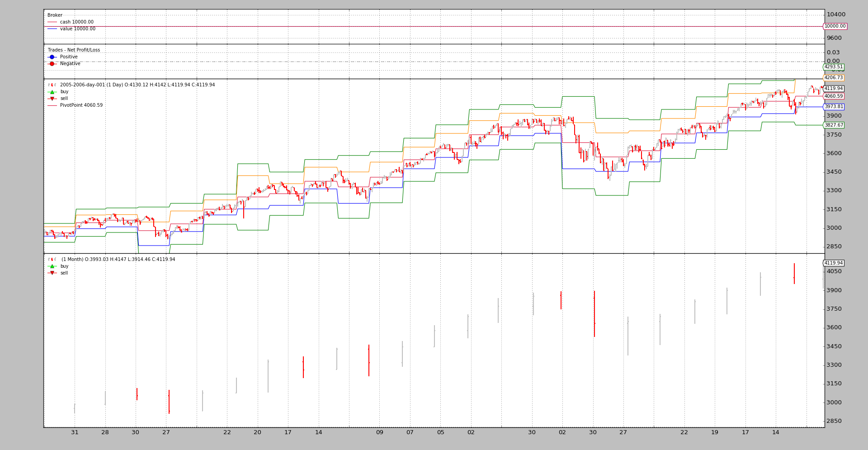The height and width of the screenshot is (450, 868).
Task: Click the 3827.67 price tag
Action: pyautogui.click(x=833, y=125)
